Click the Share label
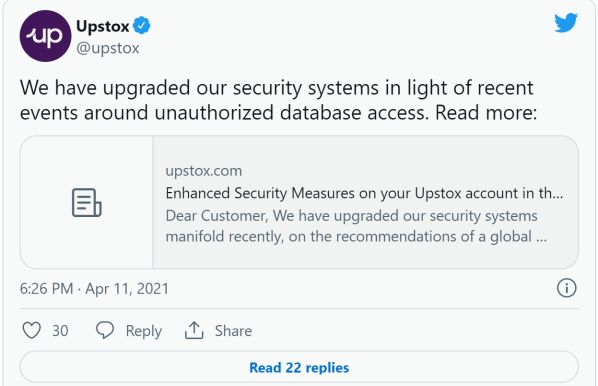The image size is (598, 386). [233, 331]
